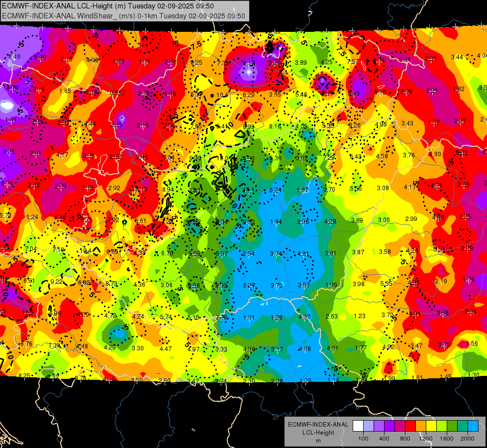Screen dimensions: 487x448
Task: Click the wind shear value 2.52
Action: (x=171, y=62)
